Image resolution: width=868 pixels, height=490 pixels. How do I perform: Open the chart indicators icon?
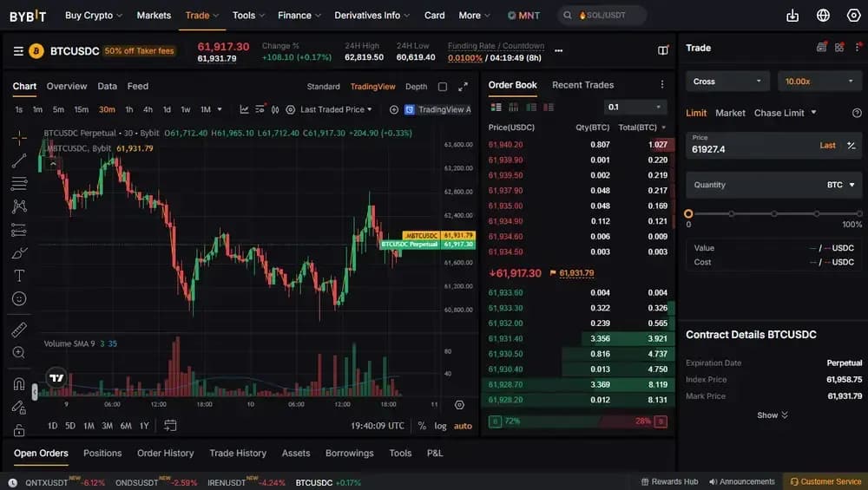pyautogui.click(x=260, y=109)
